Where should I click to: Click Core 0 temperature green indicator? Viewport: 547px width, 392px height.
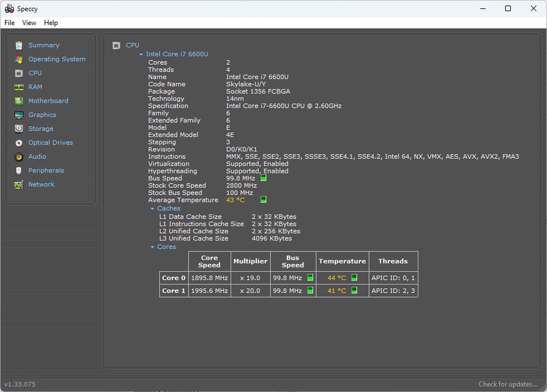tap(354, 278)
